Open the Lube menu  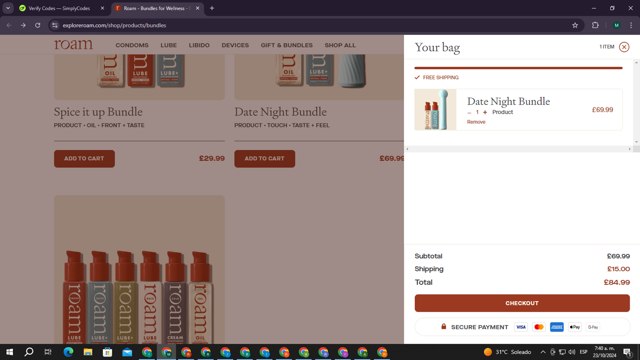169,45
